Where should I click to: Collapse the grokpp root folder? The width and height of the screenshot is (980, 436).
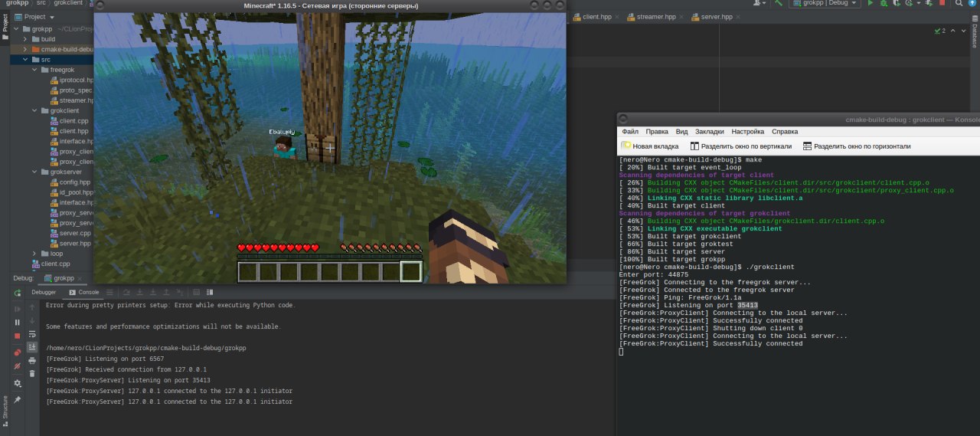click(15, 28)
